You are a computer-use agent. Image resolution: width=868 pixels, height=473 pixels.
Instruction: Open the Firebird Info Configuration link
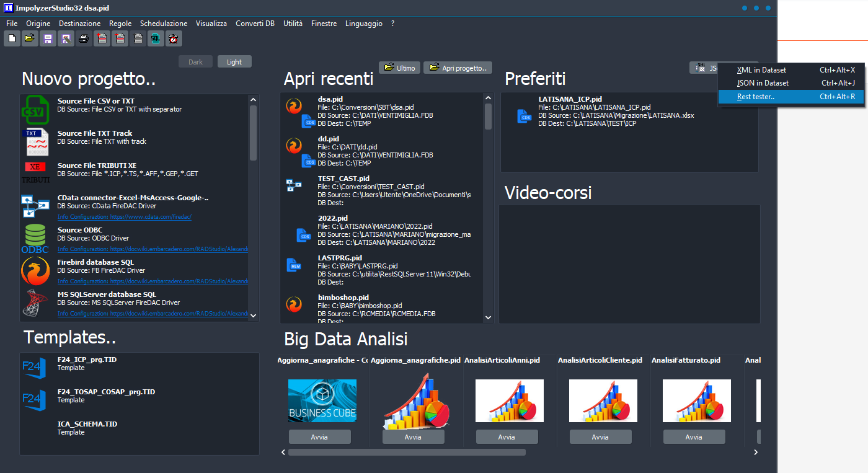(153, 281)
